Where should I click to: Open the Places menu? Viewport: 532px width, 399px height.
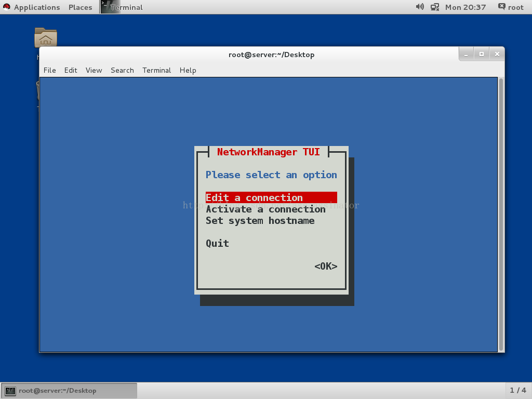[x=80, y=7]
